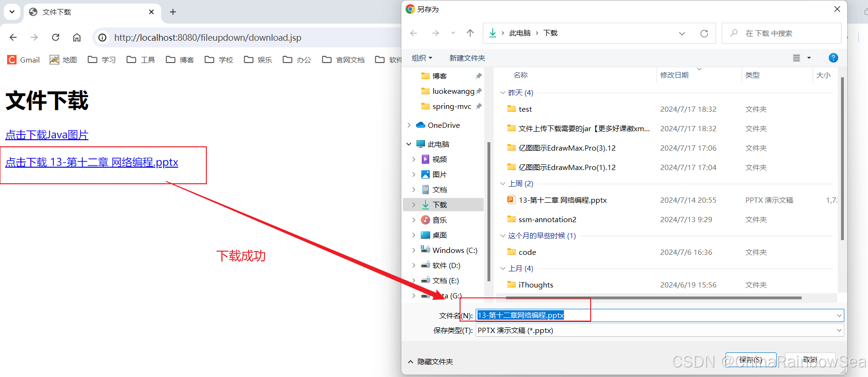The image size is (868, 377).
Task: Expand the address path history dropdown
Action: 682,33
